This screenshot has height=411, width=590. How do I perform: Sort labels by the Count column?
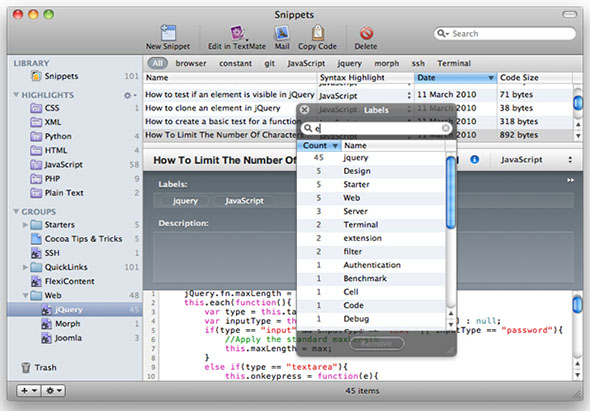[x=319, y=146]
